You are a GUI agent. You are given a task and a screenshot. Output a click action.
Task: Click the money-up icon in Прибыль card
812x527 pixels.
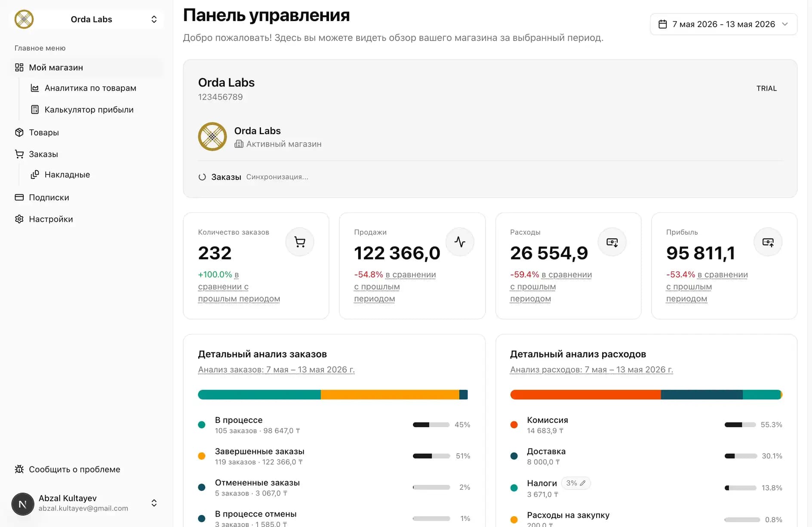768,242
